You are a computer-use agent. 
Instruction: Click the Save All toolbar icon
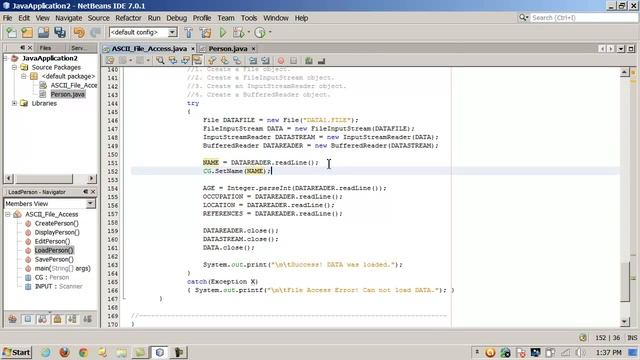pos(60,33)
